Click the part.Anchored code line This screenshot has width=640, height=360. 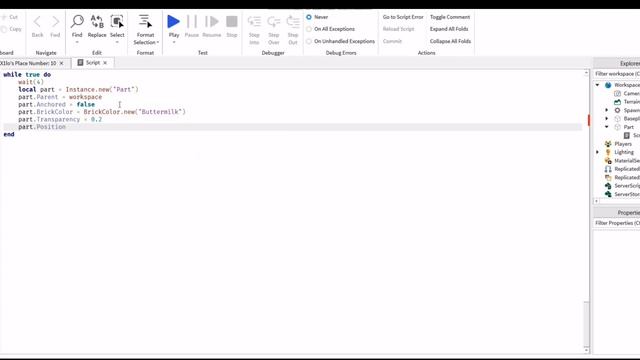(x=56, y=104)
